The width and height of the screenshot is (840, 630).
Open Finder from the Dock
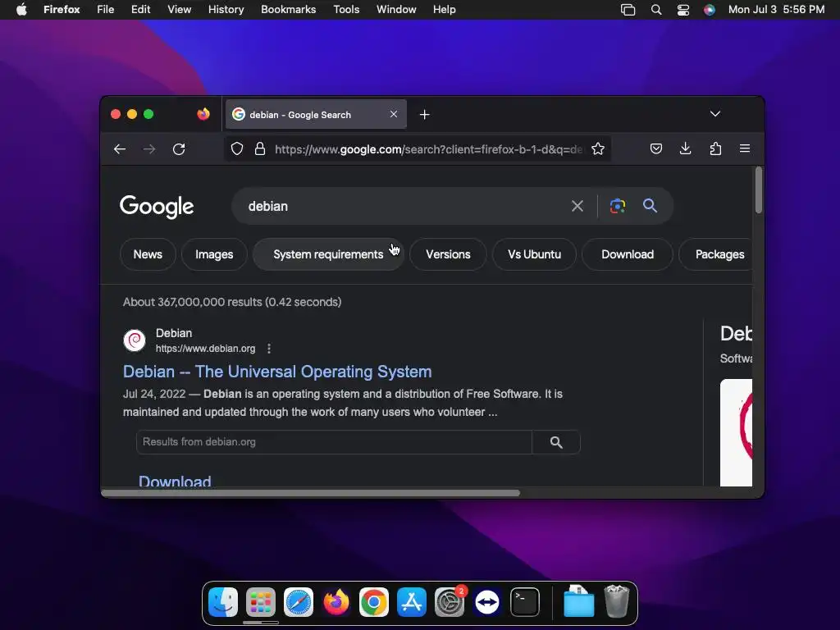(x=223, y=602)
